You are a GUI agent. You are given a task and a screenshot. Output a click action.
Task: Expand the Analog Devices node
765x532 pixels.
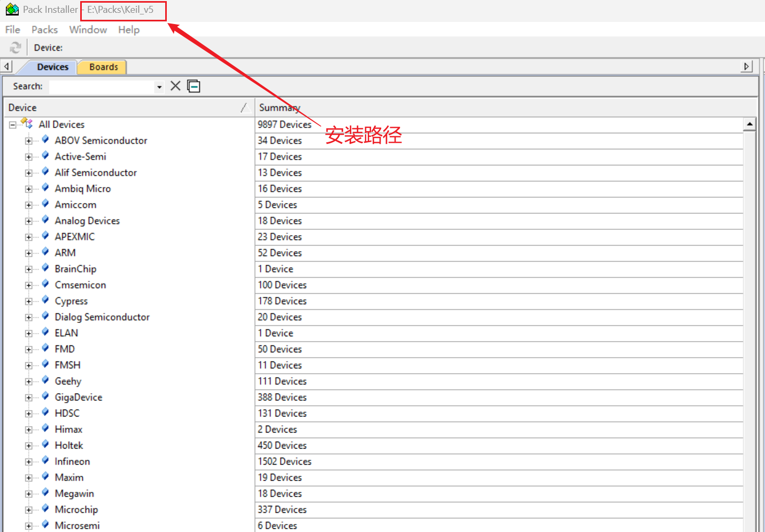click(29, 221)
